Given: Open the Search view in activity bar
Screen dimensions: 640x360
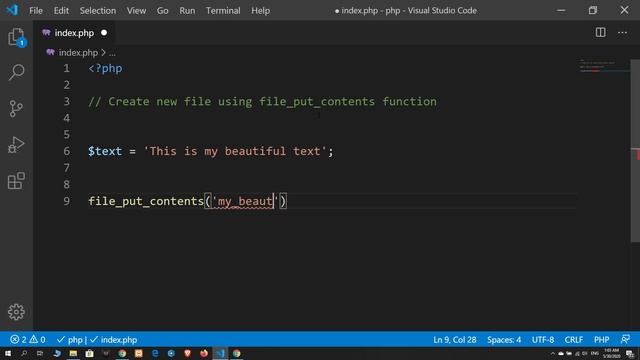Looking at the screenshot, I should point(16,72).
